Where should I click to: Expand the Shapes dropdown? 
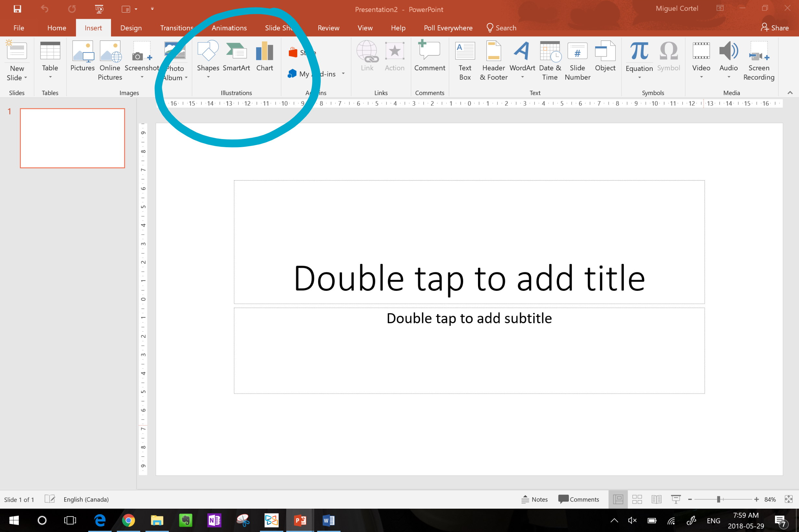coord(208,77)
